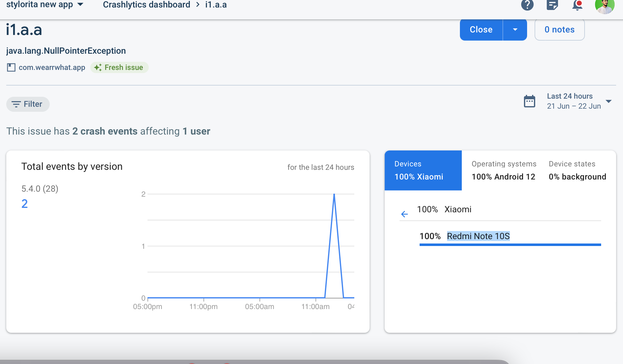Check the notifications bell icon
The image size is (623, 364).
(577, 6)
